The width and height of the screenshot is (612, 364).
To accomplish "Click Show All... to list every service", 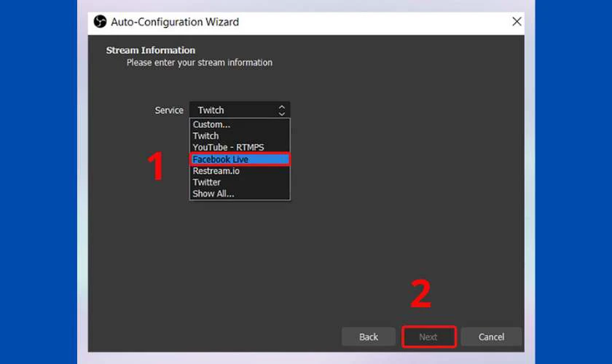I will 240,194.
